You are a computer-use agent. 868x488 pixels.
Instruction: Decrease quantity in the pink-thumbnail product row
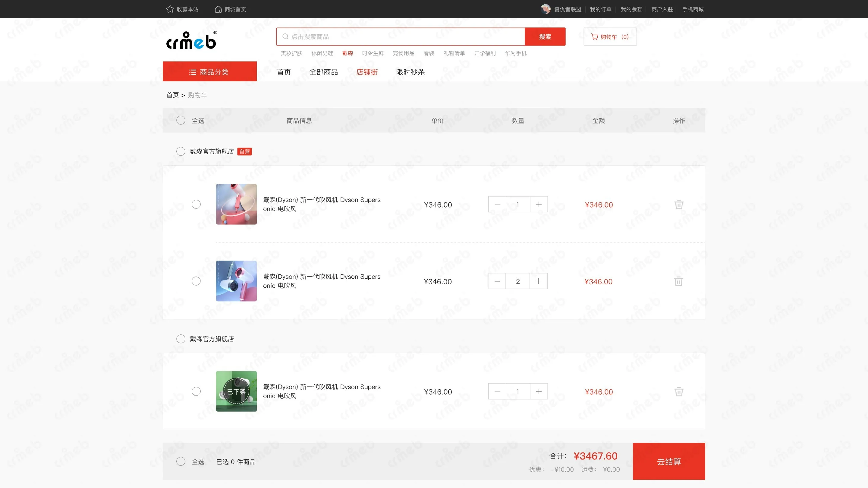pos(497,205)
